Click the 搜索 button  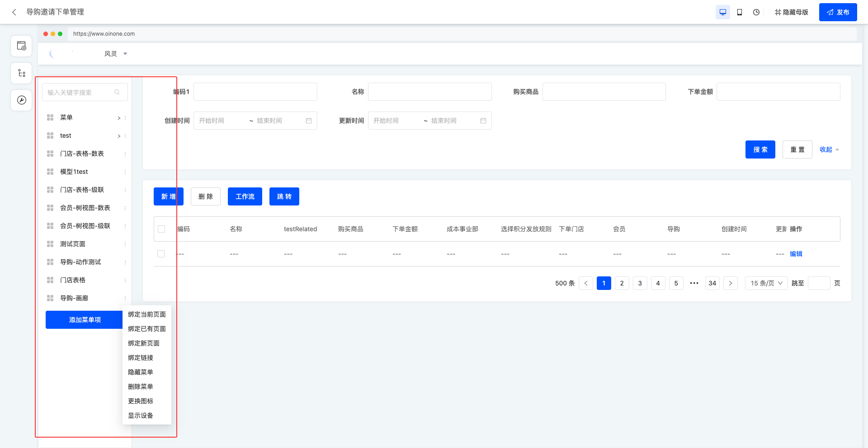(760, 149)
